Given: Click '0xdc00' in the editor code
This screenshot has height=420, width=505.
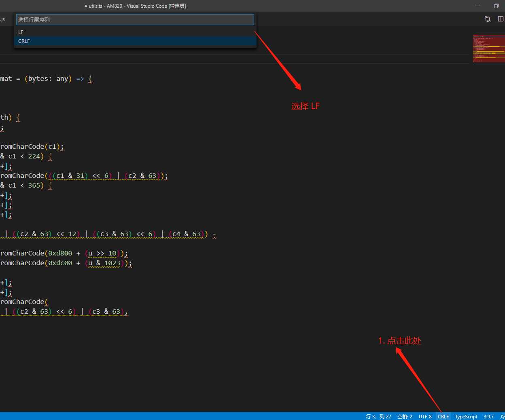Looking at the screenshot, I should click(x=60, y=263).
